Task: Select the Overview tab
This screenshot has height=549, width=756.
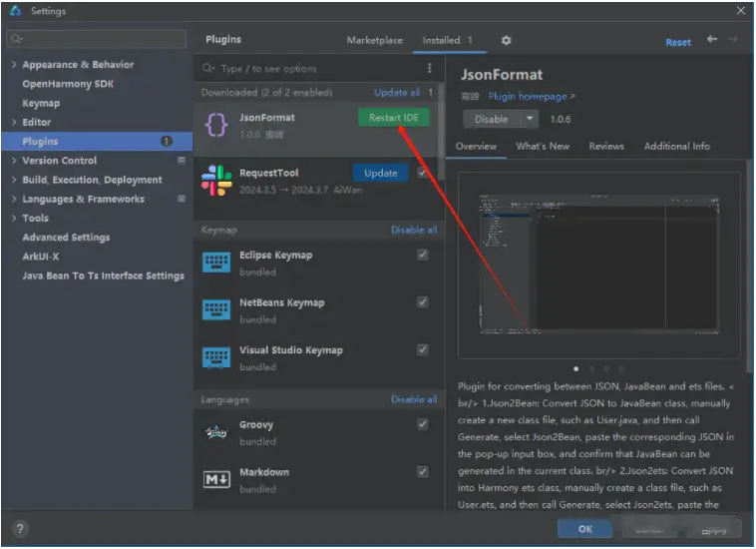Action: (x=476, y=146)
